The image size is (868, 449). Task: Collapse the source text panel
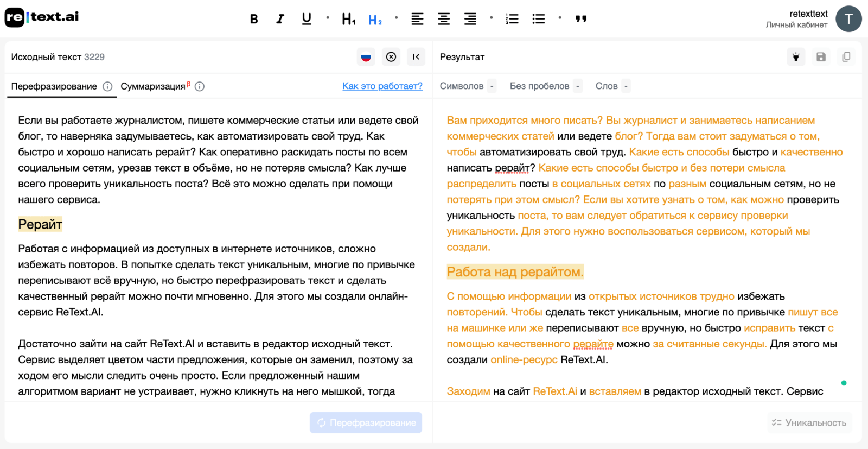[x=416, y=56]
